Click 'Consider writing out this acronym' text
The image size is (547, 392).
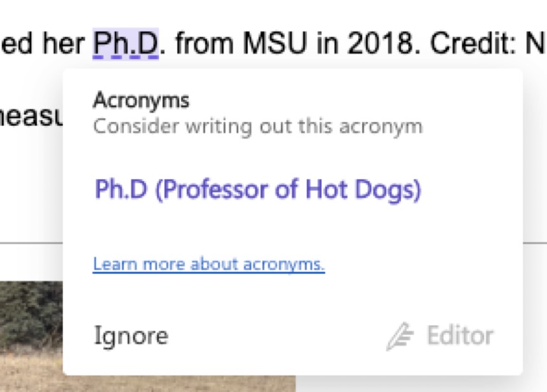[x=257, y=126]
